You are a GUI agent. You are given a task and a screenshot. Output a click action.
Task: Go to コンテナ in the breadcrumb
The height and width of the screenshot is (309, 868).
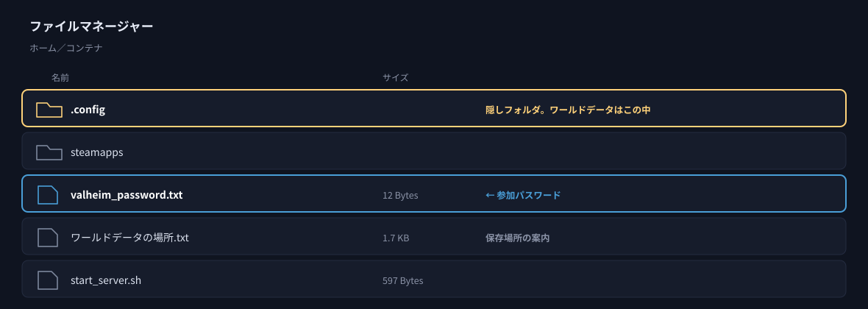coord(84,48)
